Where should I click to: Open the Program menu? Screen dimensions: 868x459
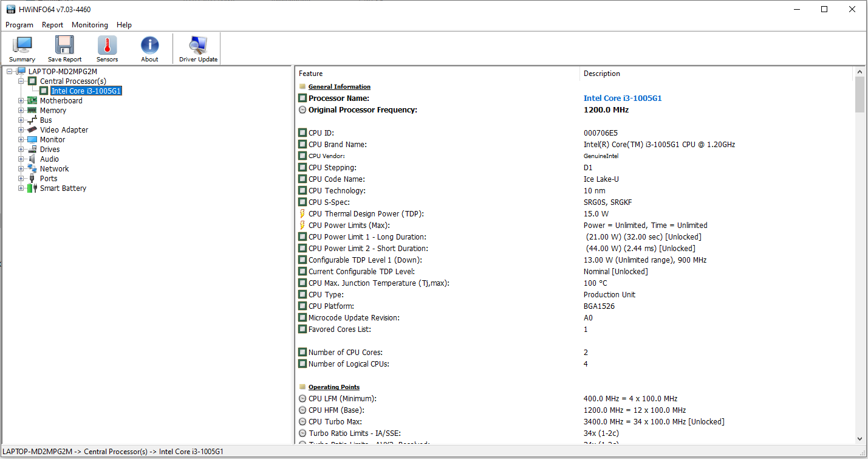coord(19,25)
